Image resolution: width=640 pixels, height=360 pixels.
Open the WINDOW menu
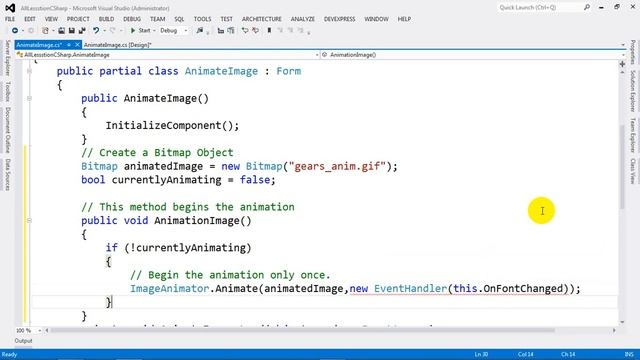376,19
